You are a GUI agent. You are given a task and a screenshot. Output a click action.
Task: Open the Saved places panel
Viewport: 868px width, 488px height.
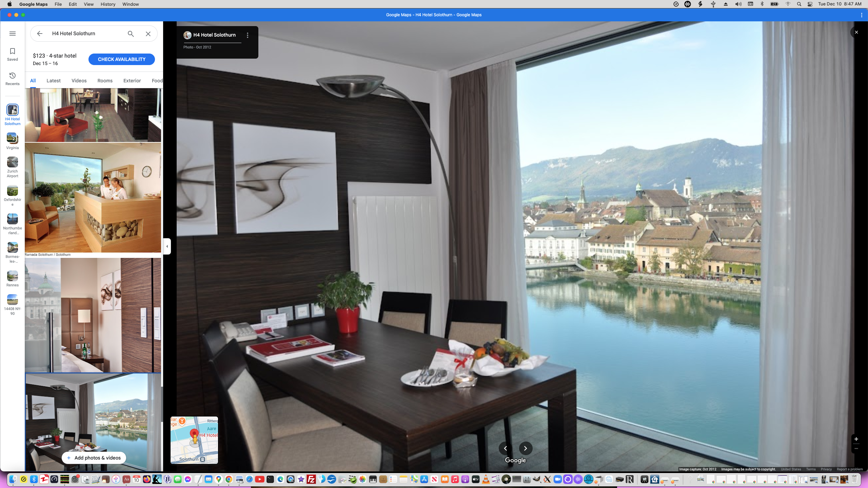(x=12, y=54)
